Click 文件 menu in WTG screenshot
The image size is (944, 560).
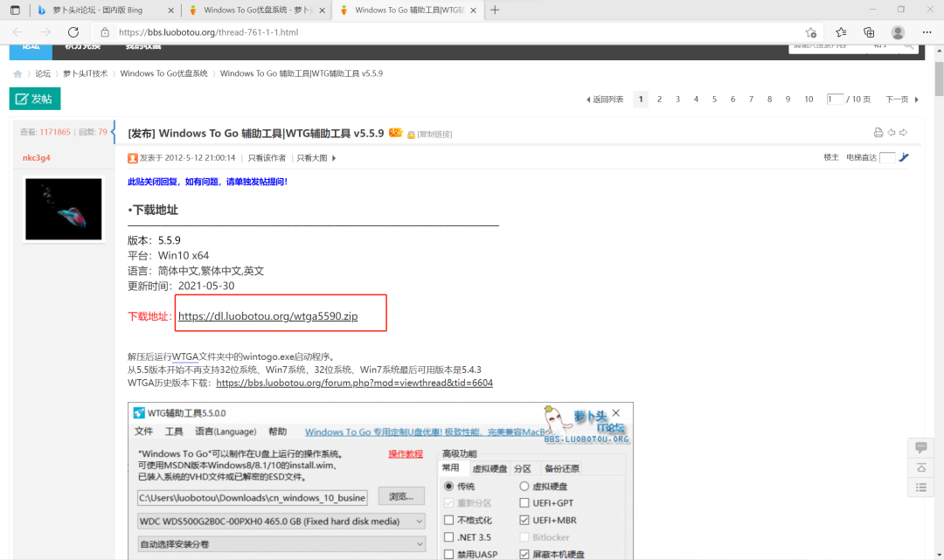click(x=143, y=432)
